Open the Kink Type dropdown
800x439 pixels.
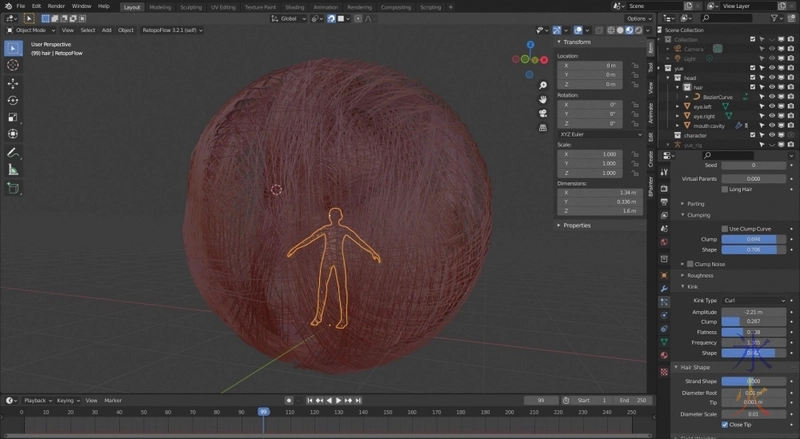(751, 300)
